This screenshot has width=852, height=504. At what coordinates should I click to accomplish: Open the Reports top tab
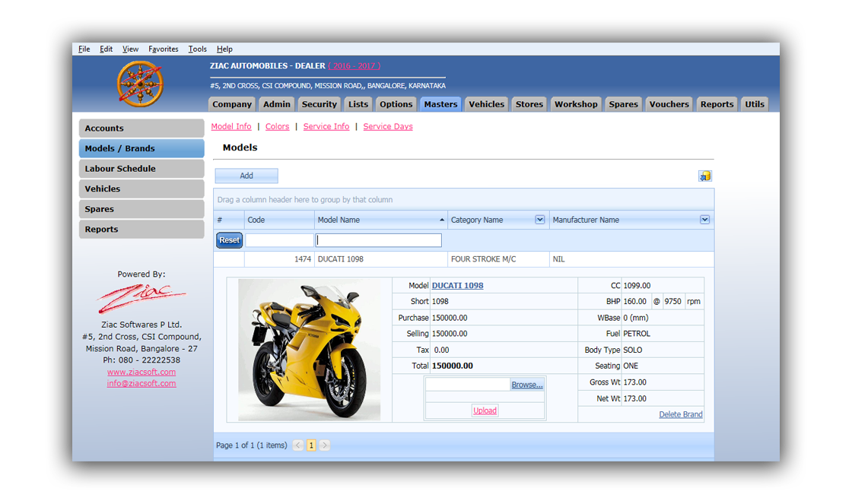[717, 104]
